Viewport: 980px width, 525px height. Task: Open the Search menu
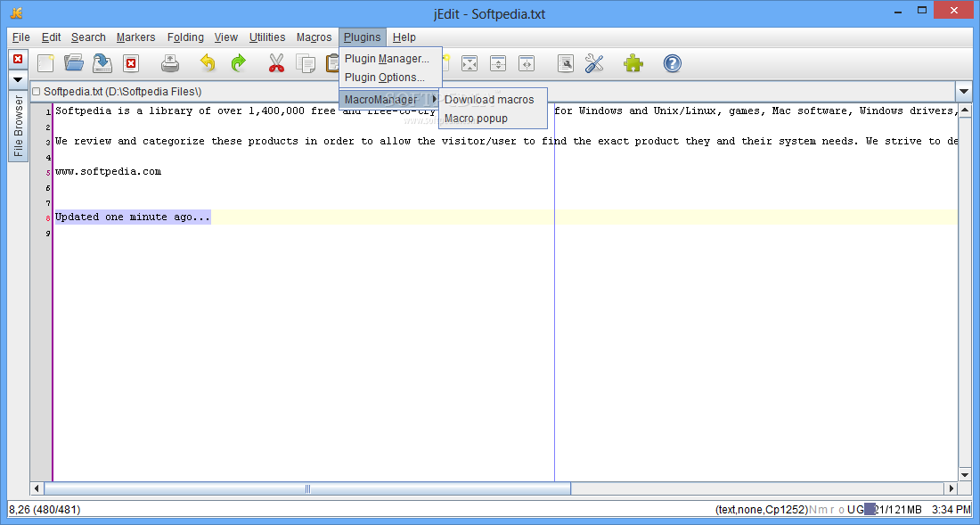point(88,37)
